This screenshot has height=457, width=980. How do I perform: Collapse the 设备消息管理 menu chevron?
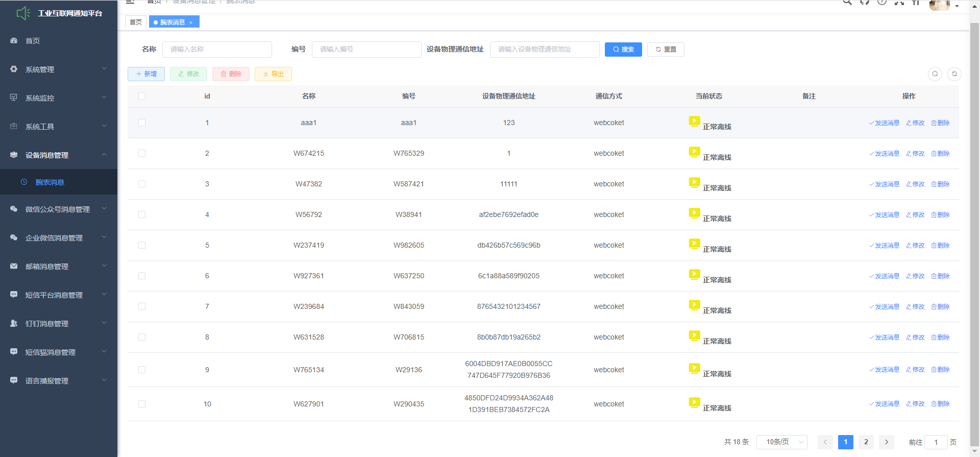coord(104,154)
